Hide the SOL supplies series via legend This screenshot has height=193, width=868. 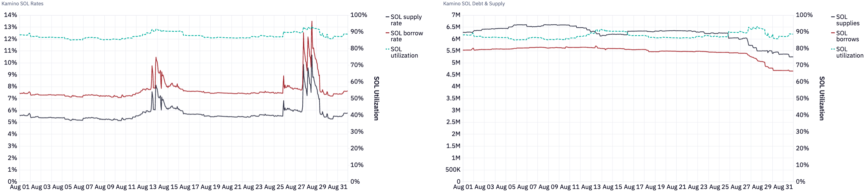847,20
